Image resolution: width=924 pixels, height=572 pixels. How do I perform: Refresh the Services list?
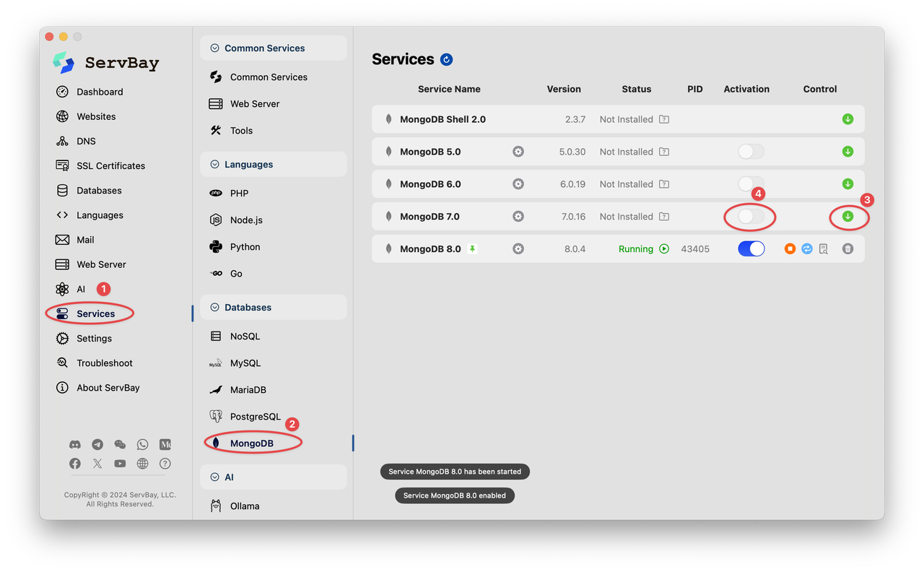pos(446,59)
